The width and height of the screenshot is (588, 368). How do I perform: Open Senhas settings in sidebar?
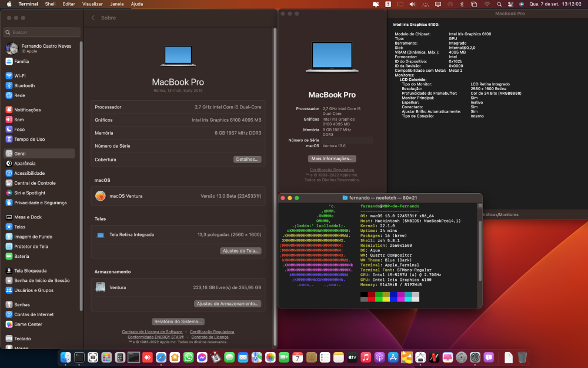(39, 304)
